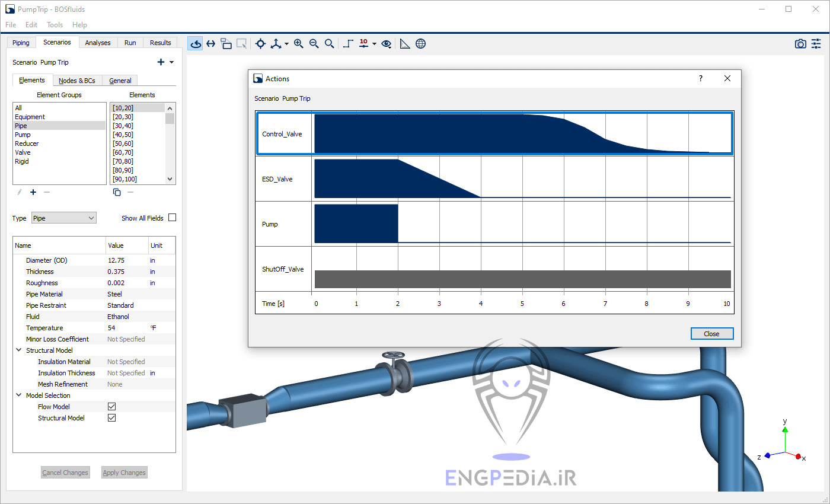
Task: Collapse the Model Selection section
Action: tap(18, 395)
